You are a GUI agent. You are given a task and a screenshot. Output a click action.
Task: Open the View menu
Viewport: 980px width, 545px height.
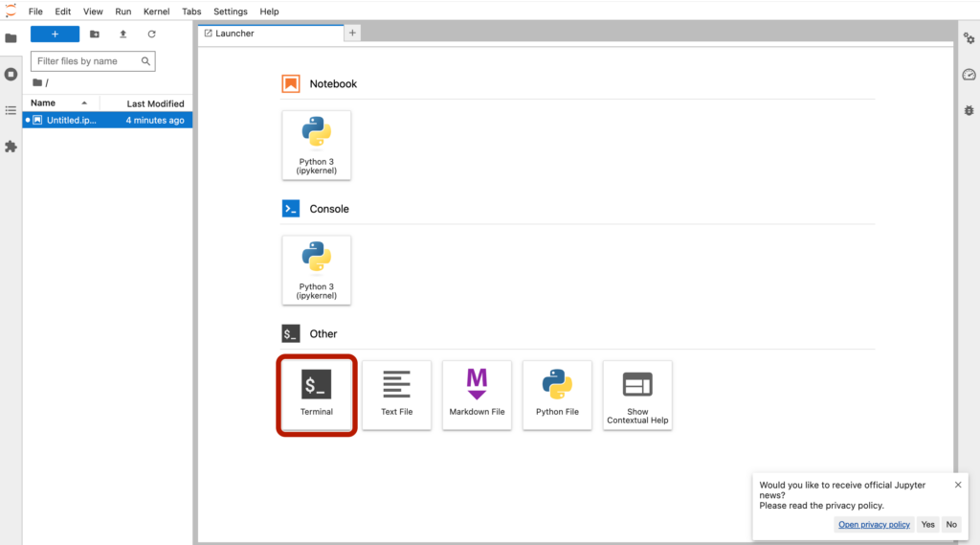point(93,11)
